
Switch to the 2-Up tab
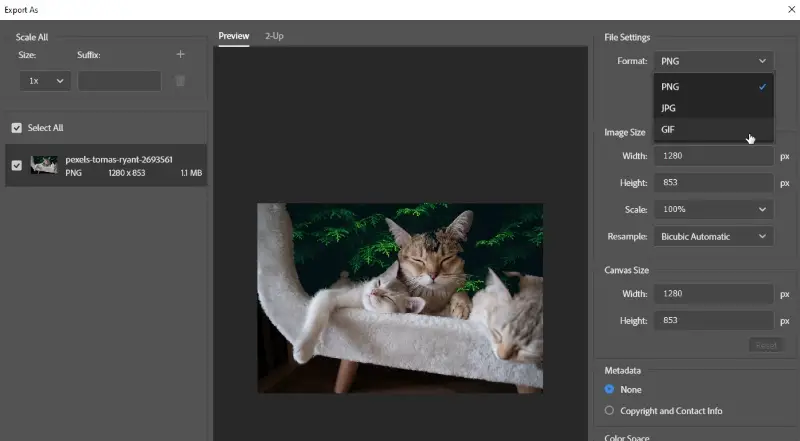[x=274, y=36]
